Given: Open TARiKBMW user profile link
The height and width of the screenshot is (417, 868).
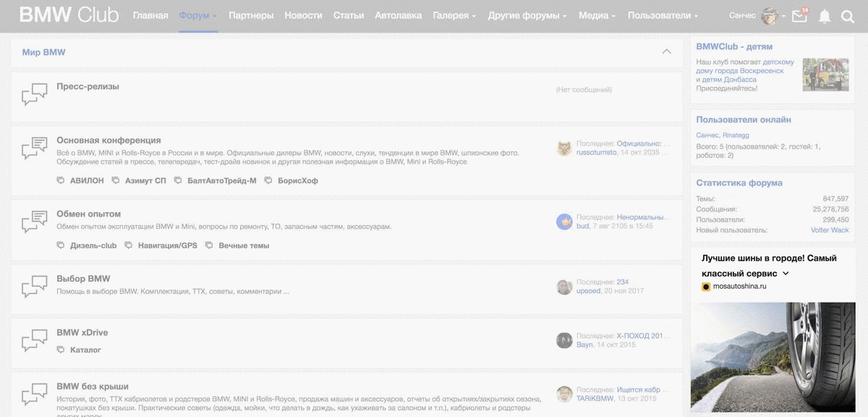Looking at the screenshot, I should [x=595, y=398].
